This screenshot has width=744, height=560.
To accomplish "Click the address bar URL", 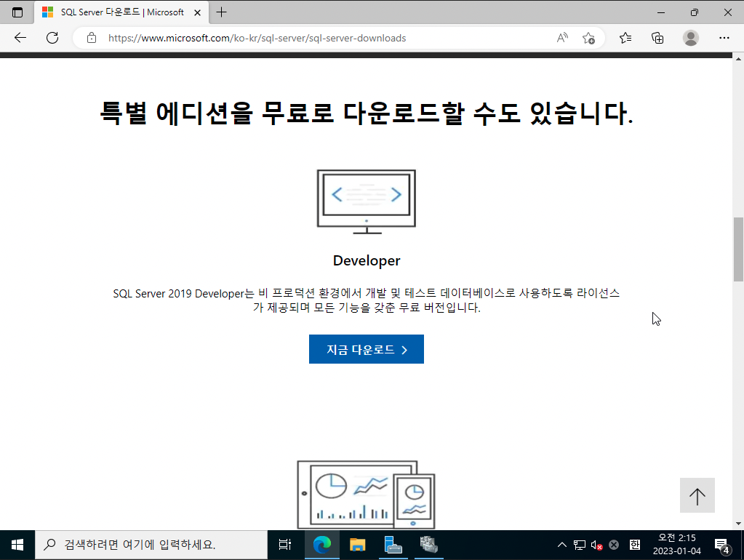I will tap(257, 38).
